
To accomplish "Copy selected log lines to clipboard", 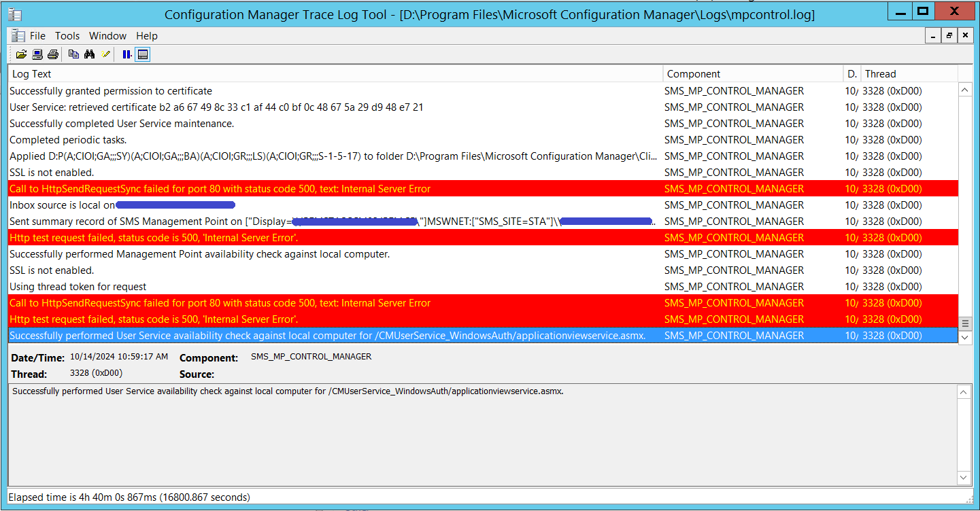I will pos(73,54).
